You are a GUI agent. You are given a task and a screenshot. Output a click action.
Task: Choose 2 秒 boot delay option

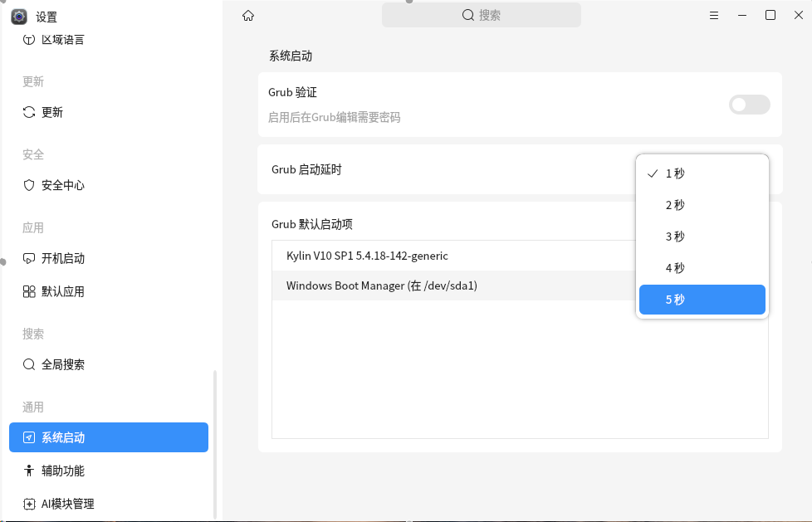702,205
